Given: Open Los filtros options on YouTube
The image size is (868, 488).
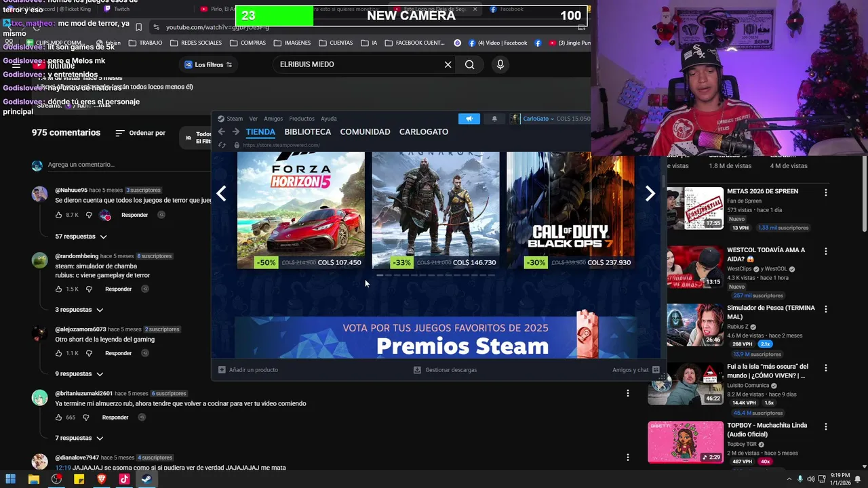Looking at the screenshot, I should click(x=209, y=64).
